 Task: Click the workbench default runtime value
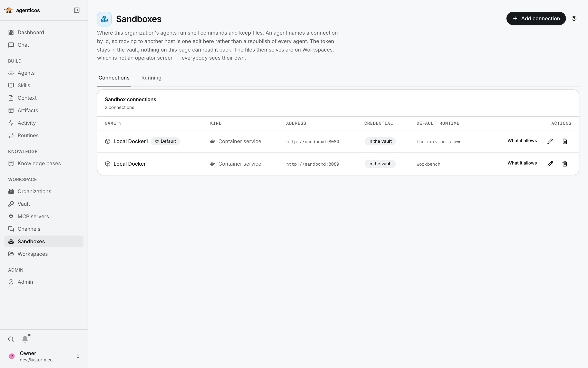(x=428, y=164)
